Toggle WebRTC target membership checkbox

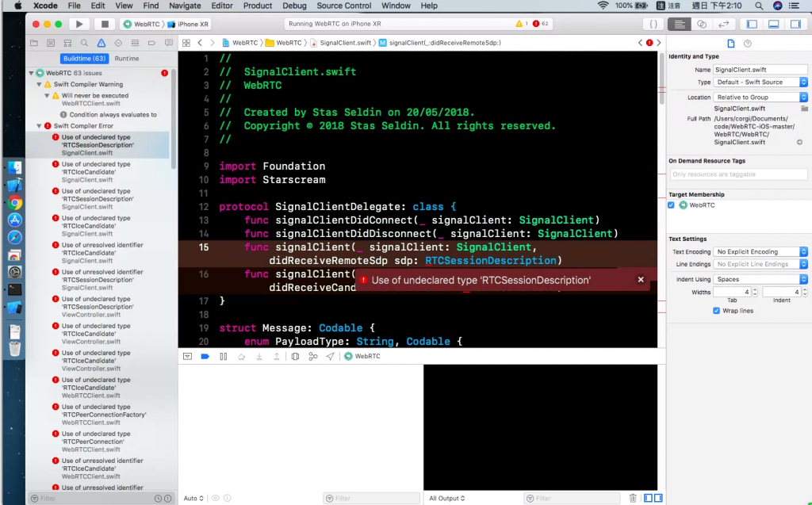click(671, 205)
